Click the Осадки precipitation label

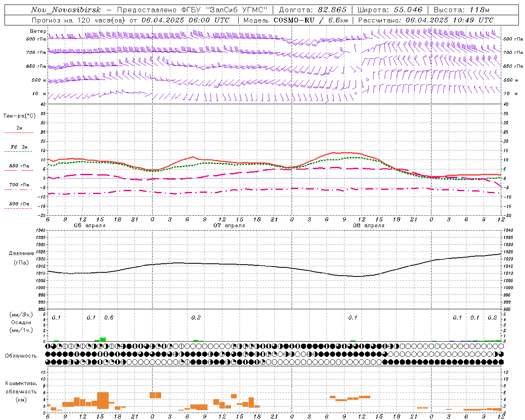[21, 322]
